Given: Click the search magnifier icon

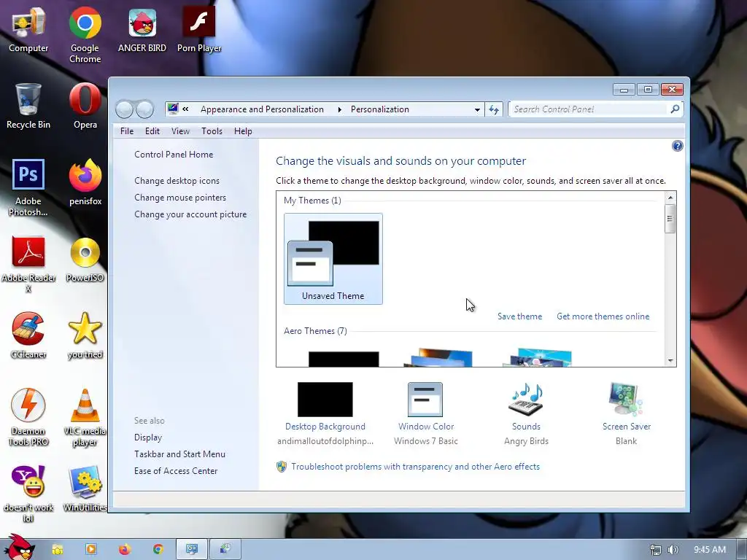Looking at the screenshot, I should 675,109.
